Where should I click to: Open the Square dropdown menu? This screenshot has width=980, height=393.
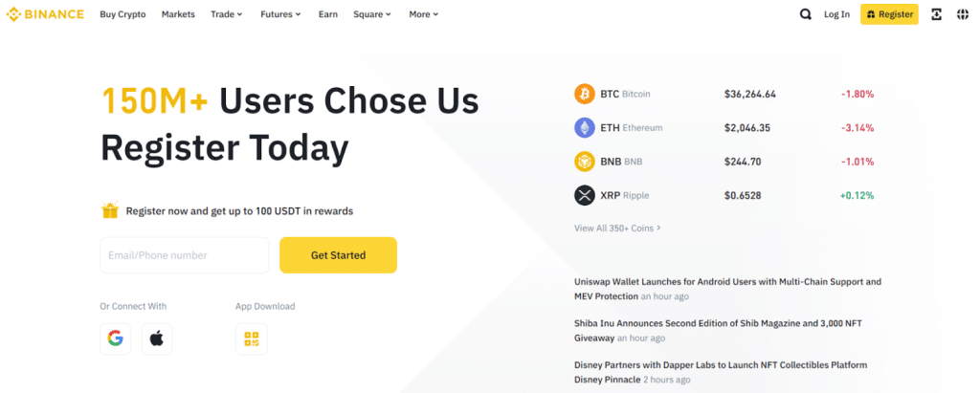click(372, 14)
